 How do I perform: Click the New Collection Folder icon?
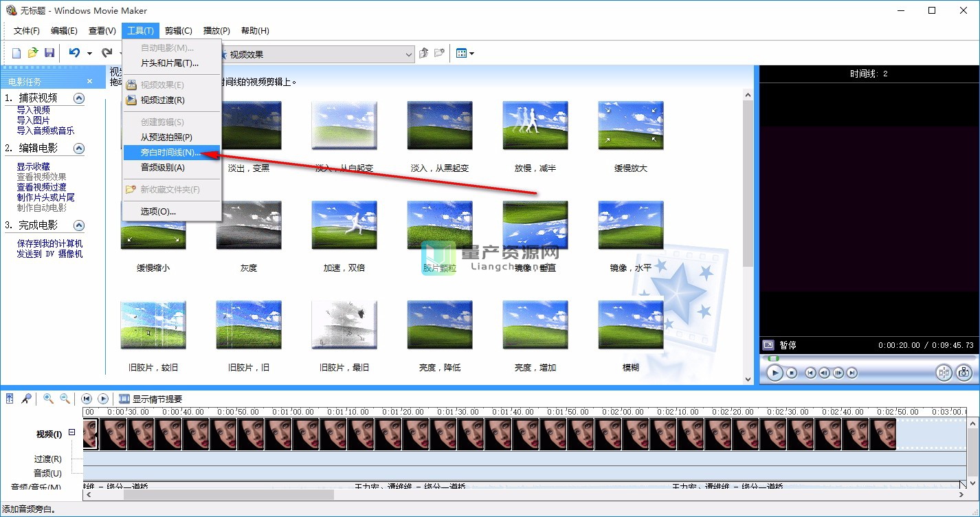(440, 53)
